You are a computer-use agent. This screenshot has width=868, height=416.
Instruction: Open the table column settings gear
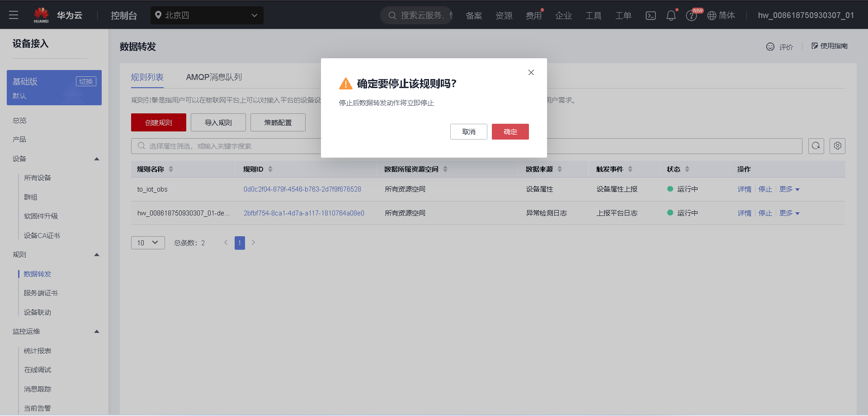click(x=837, y=145)
